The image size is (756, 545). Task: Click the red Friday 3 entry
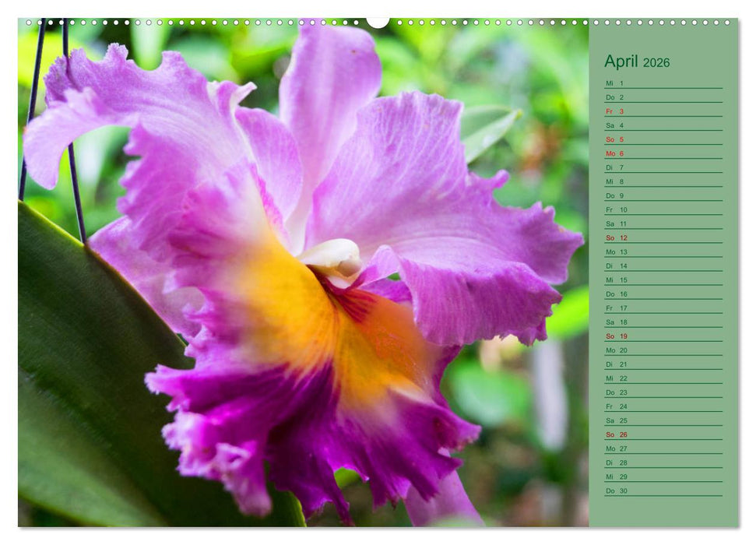coord(662,111)
